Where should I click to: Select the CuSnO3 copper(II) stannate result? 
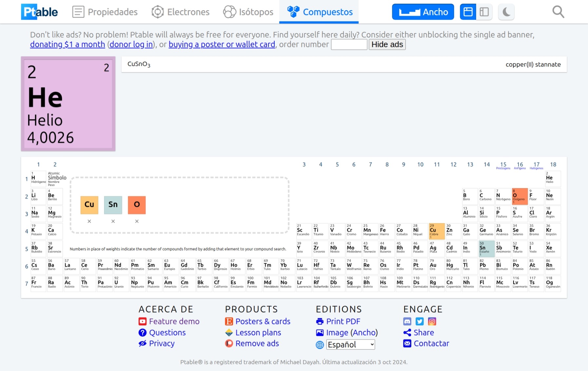(344, 65)
